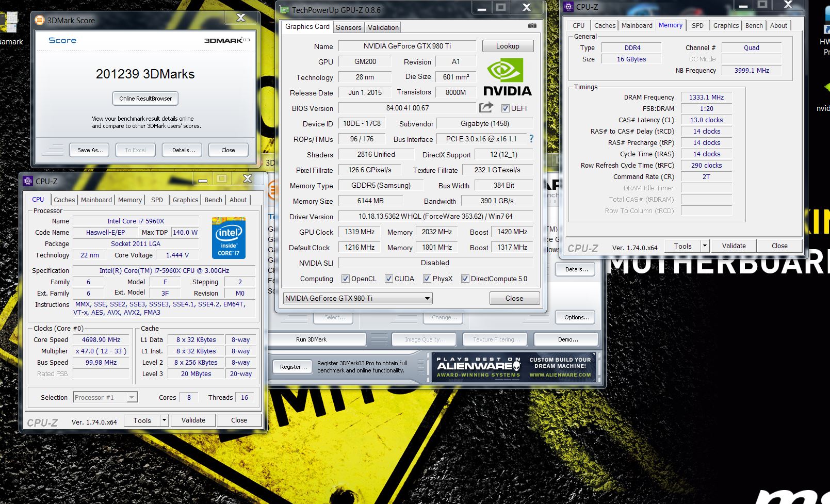Screen dimensions: 830x504
Task: Open the GPU selection dropdown in GPU-Z
Action: coord(357,298)
